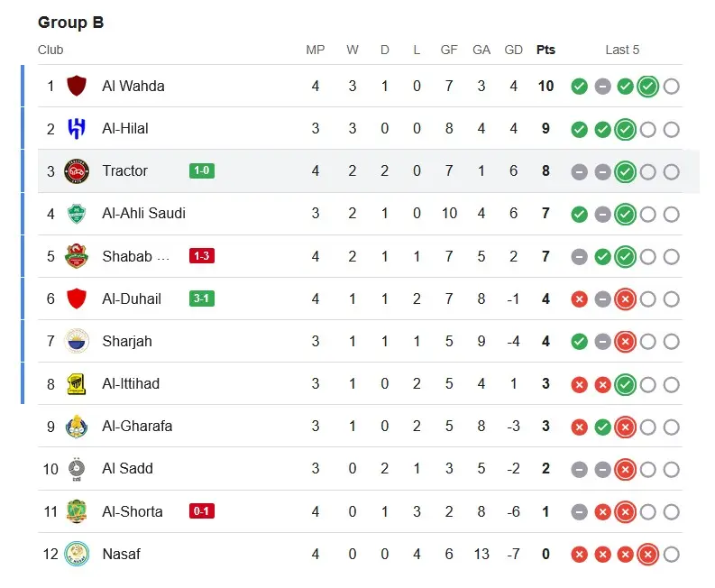Screen dimensions: 715x588
Task: Click the Nasaf club logo
Action: 77,554
